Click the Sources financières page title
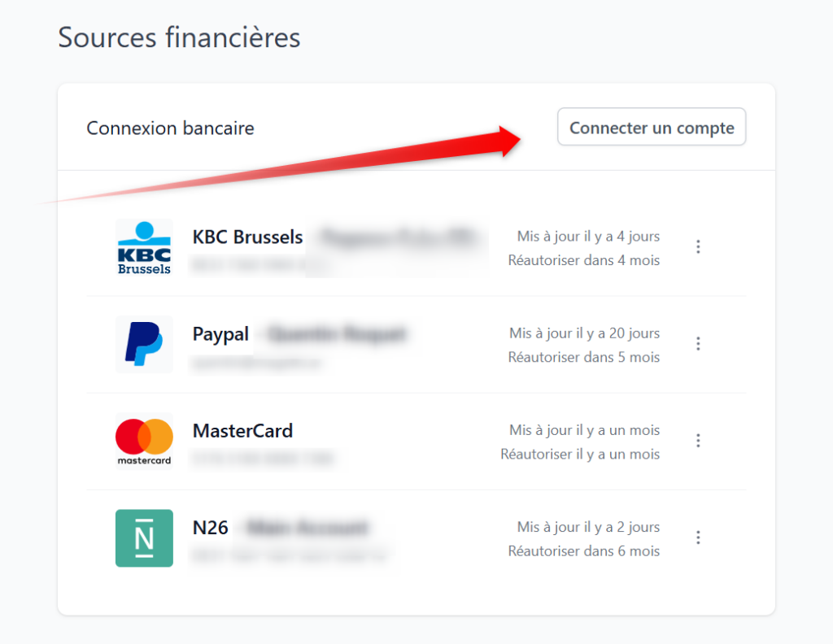This screenshot has height=644, width=833. (179, 37)
